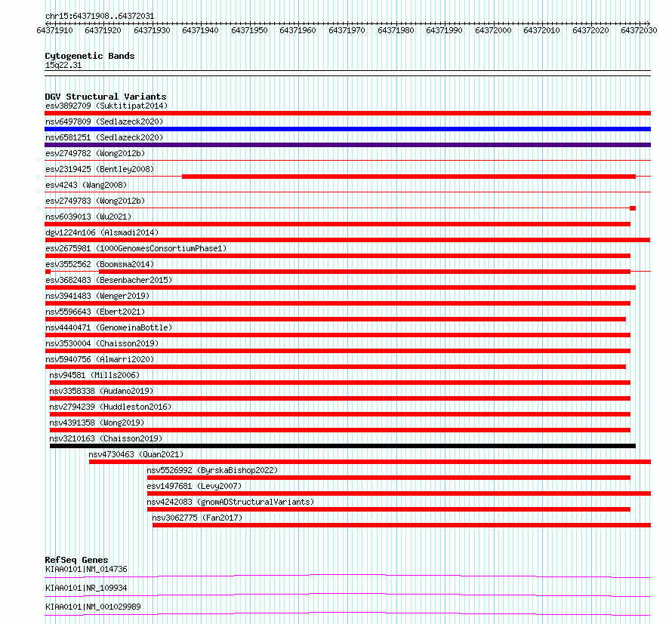Click the KIAA0101|NM_014736 gene label

pyautogui.click(x=86, y=569)
